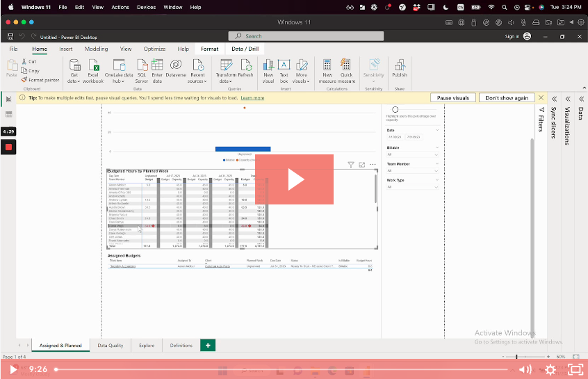Open the Dataverse connector
The width and height of the screenshot is (588, 379).
click(176, 68)
